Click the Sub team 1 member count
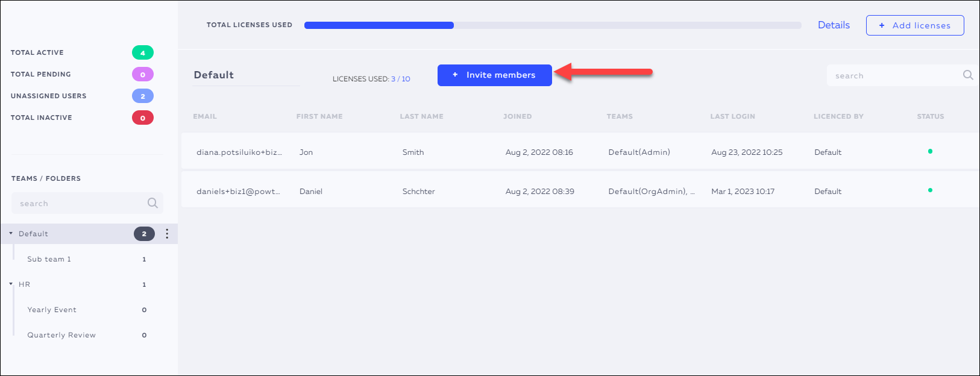The width and height of the screenshot is (980, 376). [144, 259]
